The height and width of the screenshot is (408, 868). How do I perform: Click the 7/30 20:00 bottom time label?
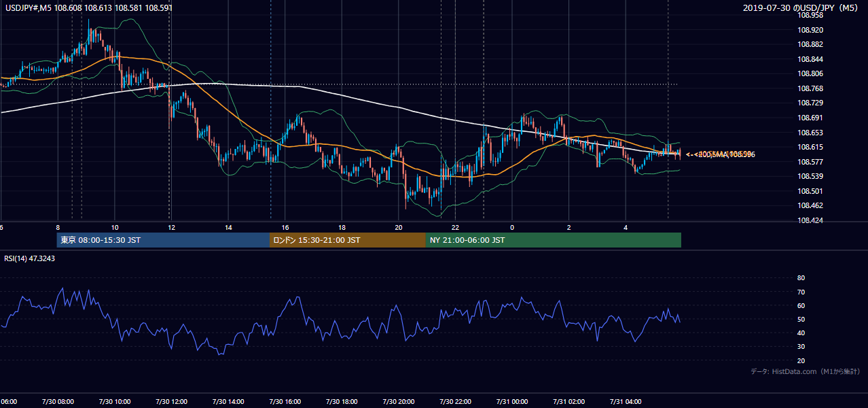399,401
